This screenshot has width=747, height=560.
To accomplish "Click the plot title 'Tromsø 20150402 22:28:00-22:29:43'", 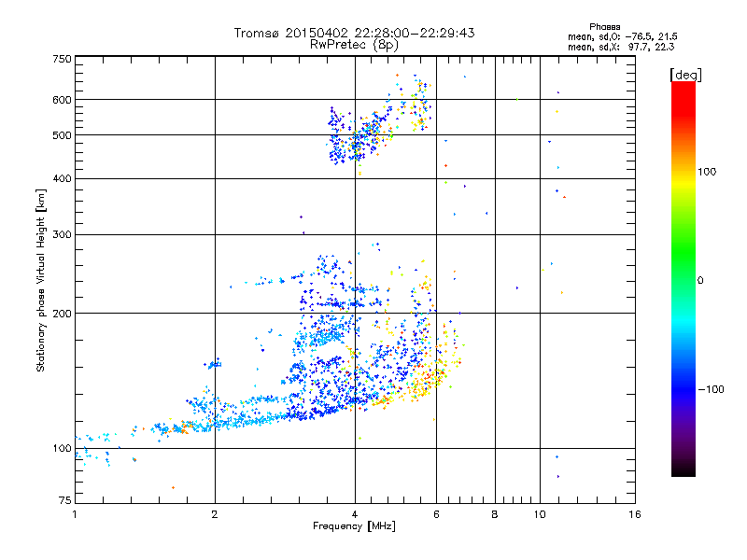I will click(354, 33).
